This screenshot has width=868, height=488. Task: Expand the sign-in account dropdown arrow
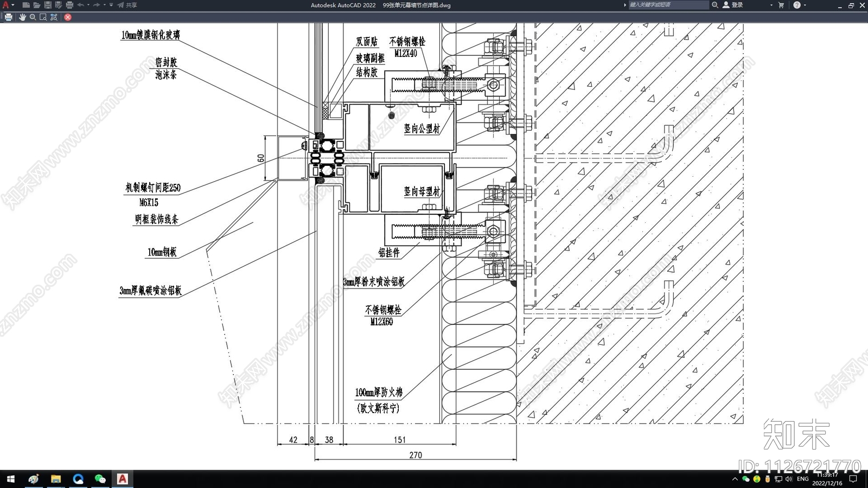click(771, 5)
